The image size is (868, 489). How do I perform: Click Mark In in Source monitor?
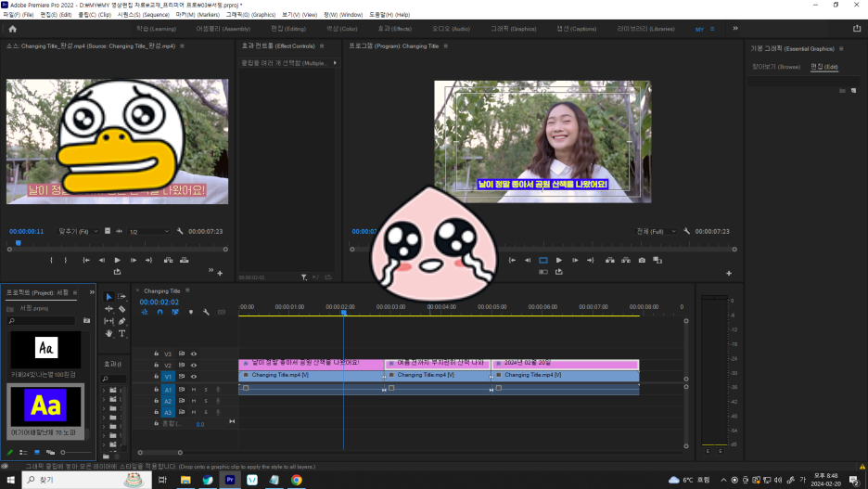51,261
